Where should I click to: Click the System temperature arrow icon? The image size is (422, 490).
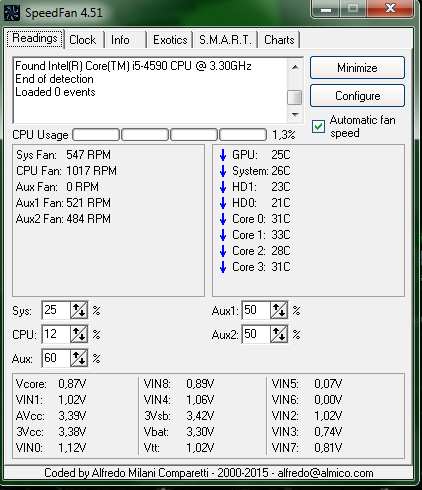coord(223,171)
